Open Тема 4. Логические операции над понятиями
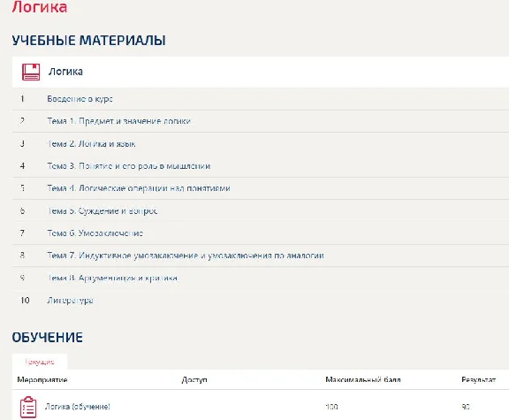This screenshot has width=509, height=420. tap(139, 188)
